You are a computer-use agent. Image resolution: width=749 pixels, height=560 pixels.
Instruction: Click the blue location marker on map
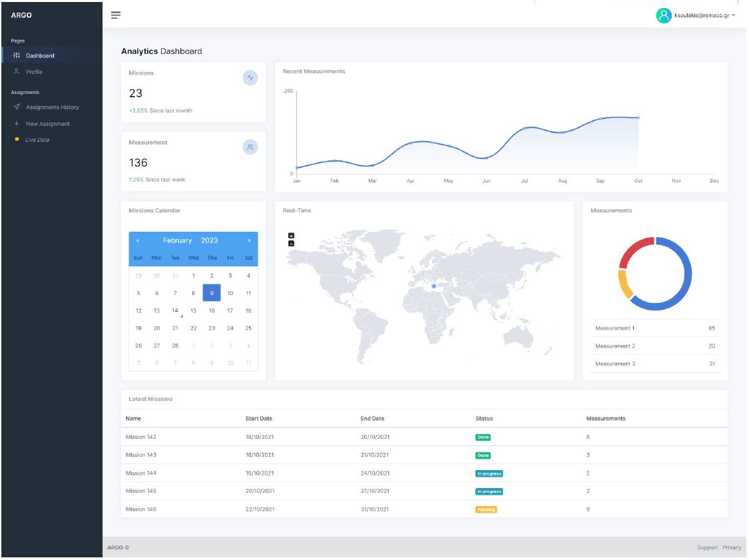point(433,286)
